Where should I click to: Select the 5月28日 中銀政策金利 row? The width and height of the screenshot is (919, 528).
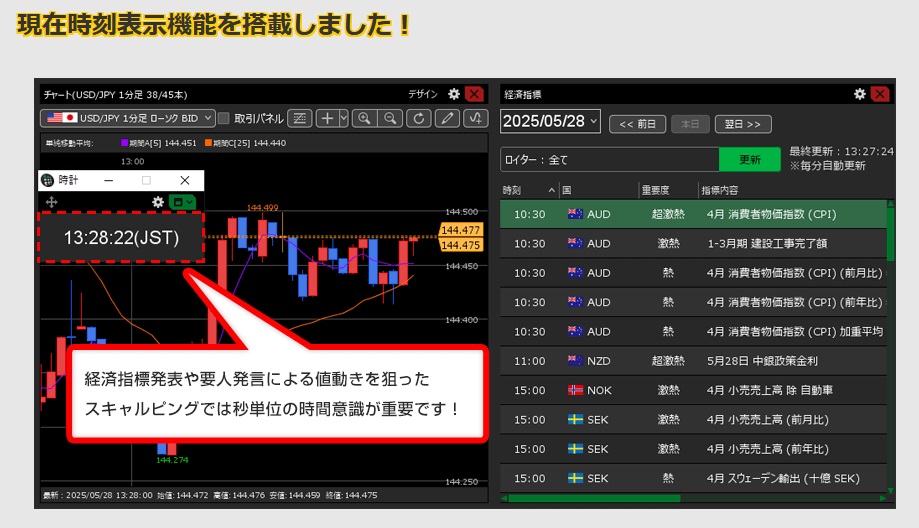(x=693, y=361)
